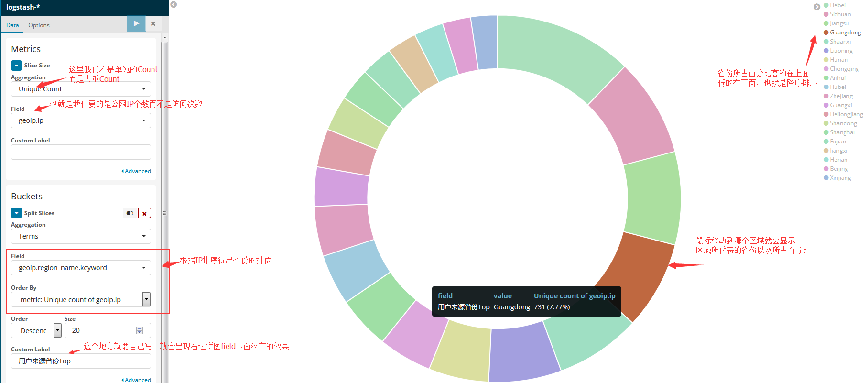Open the Advanced link under Metrics

pos(137,171)
